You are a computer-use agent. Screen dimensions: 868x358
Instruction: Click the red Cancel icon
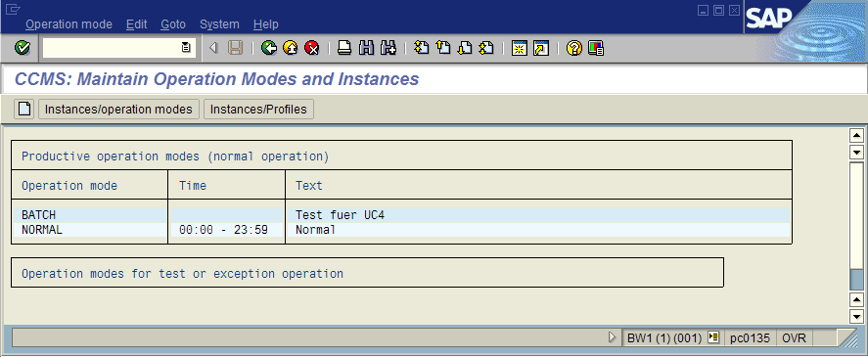tap(311, 48)
